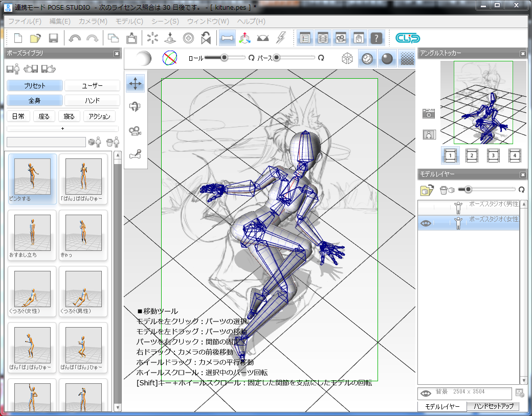Open the ヘルプ(H) menu
532x416 pixels.
click(x=251, y=21)
